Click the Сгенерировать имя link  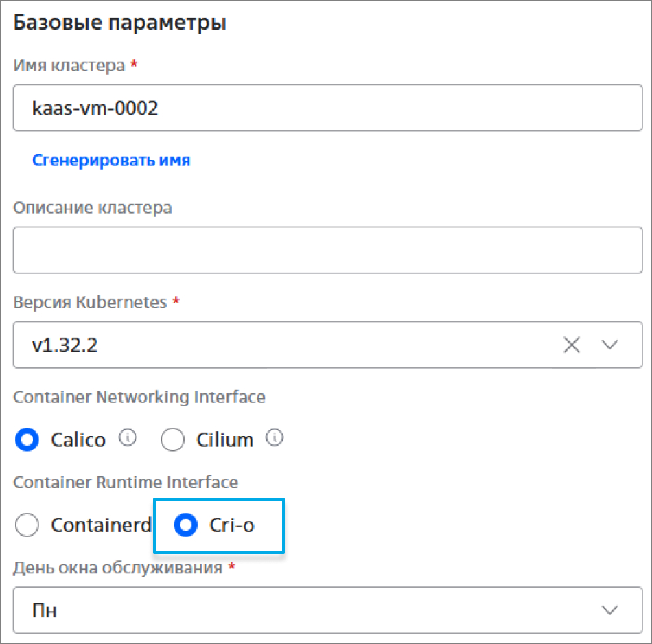[x=111, y=160]
